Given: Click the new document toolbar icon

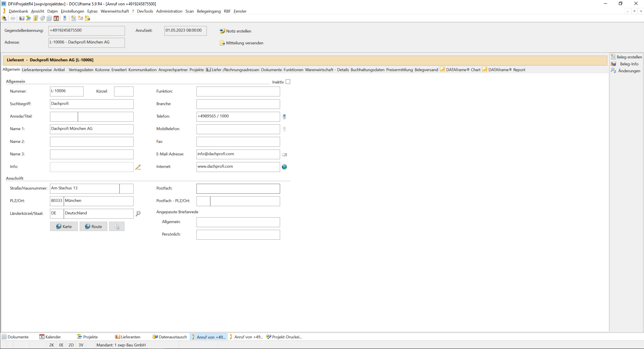Looking at the screenshot, I should (73, 18).
